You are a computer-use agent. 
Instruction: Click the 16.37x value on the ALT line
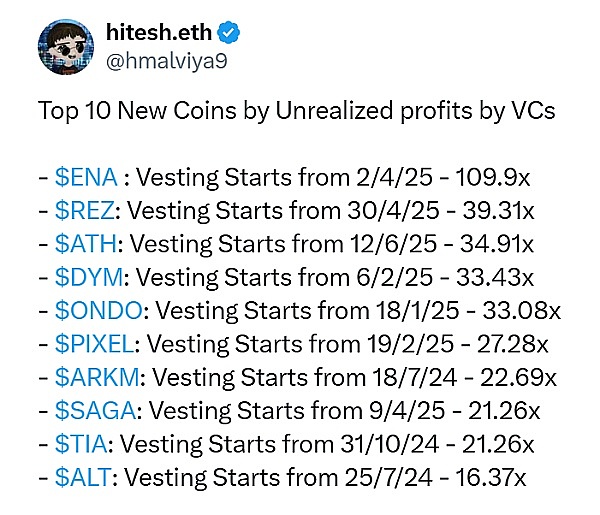[x=490, y=476]
